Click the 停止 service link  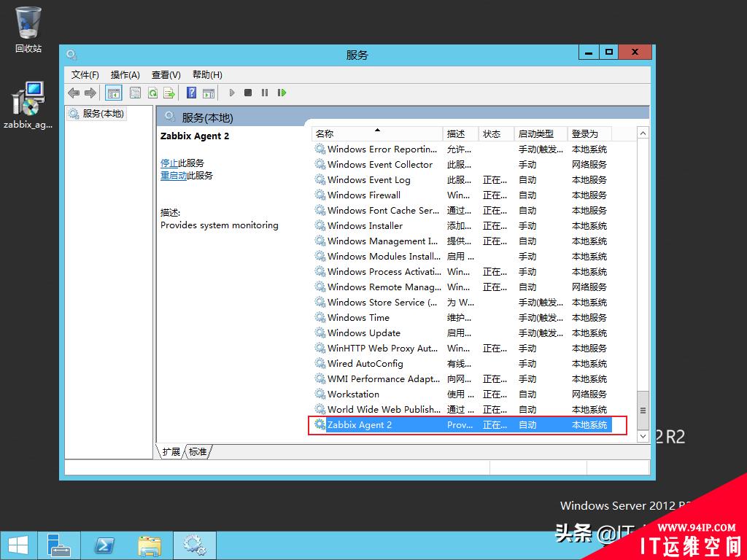click(169, 163)
